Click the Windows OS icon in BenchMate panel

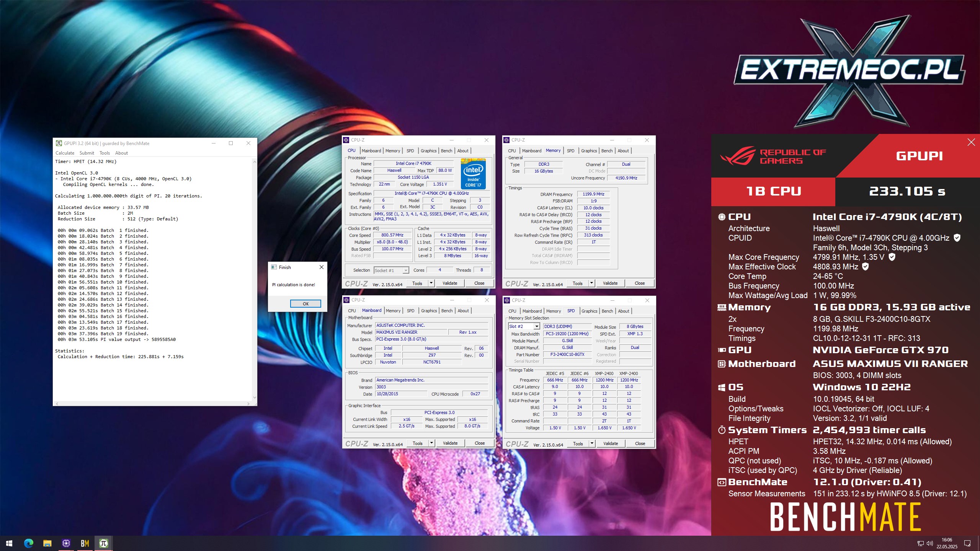[x=722, y=388]
